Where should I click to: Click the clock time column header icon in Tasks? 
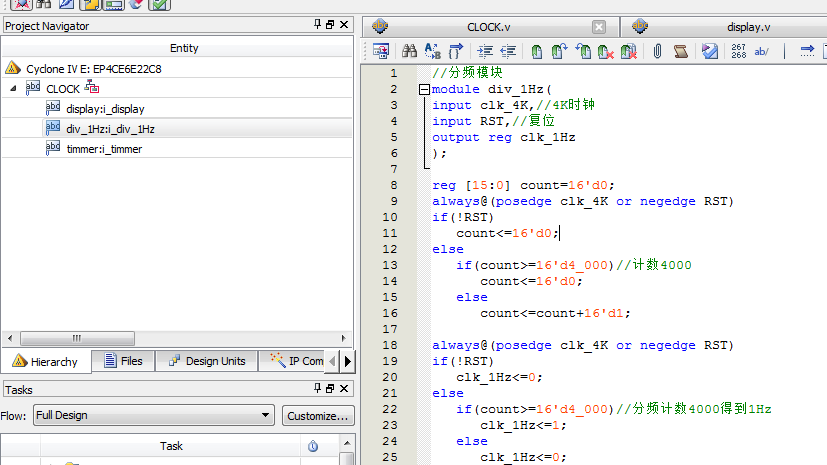coord(313,446)
